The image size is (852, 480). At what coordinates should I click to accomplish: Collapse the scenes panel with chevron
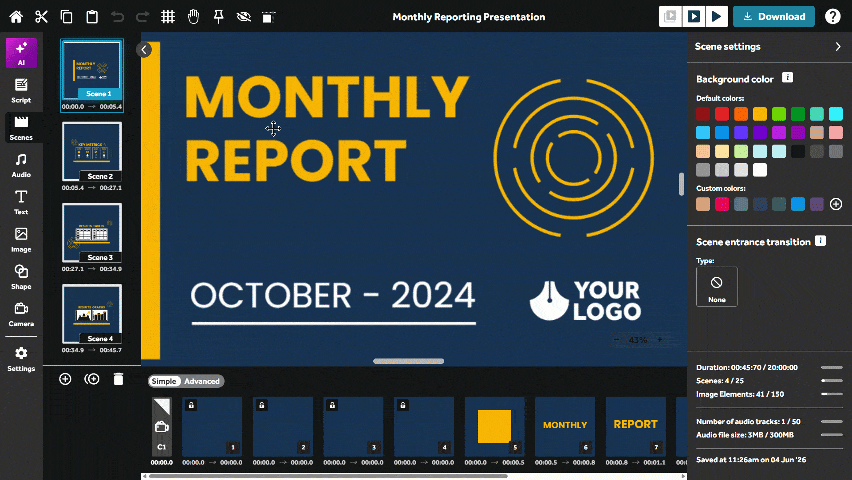coord(144,50)
